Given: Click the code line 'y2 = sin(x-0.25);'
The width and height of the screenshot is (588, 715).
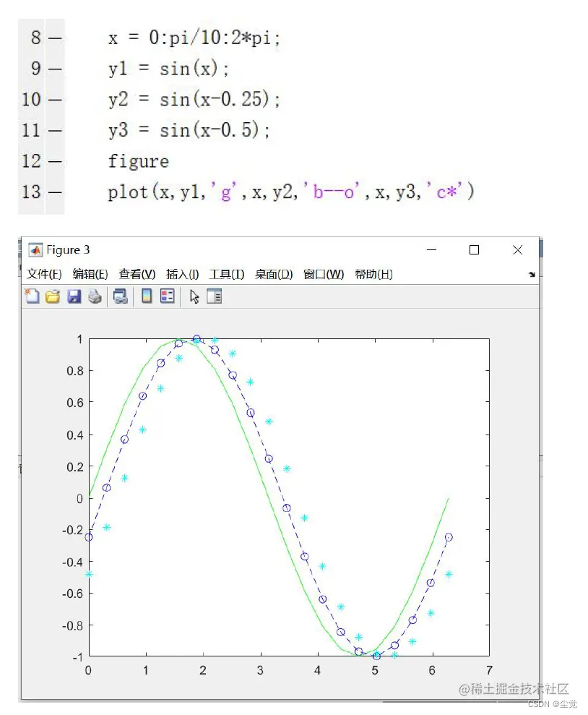Looking at the screenshot, I should [194, 100].
